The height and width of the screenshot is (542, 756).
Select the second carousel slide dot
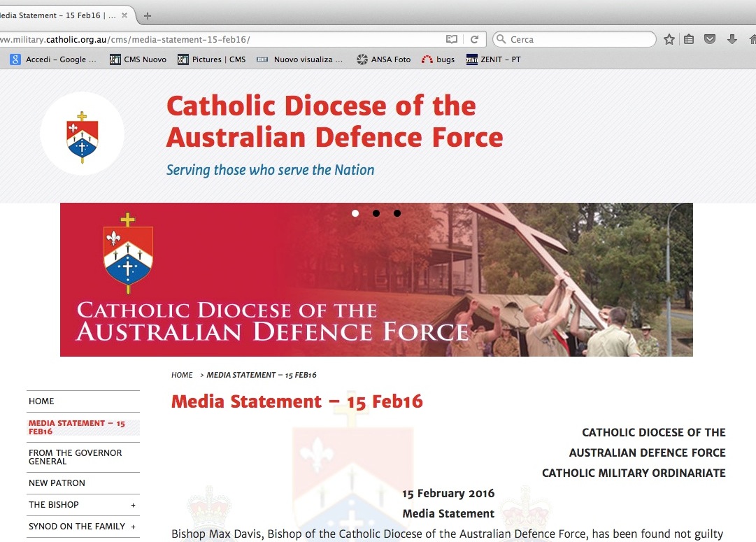[376, 213]
